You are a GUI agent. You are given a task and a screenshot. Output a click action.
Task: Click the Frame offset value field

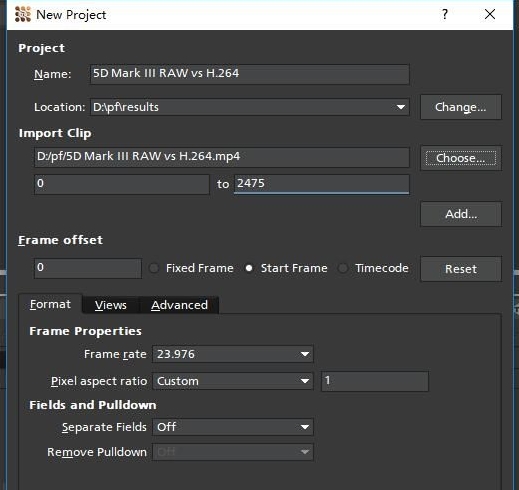88,268
